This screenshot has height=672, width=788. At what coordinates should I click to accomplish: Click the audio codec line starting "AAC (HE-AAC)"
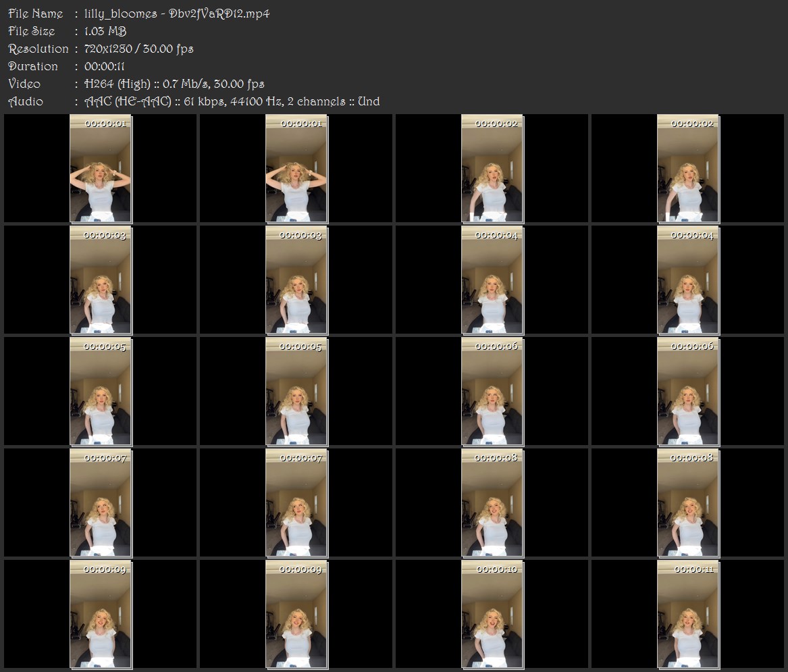232,101
